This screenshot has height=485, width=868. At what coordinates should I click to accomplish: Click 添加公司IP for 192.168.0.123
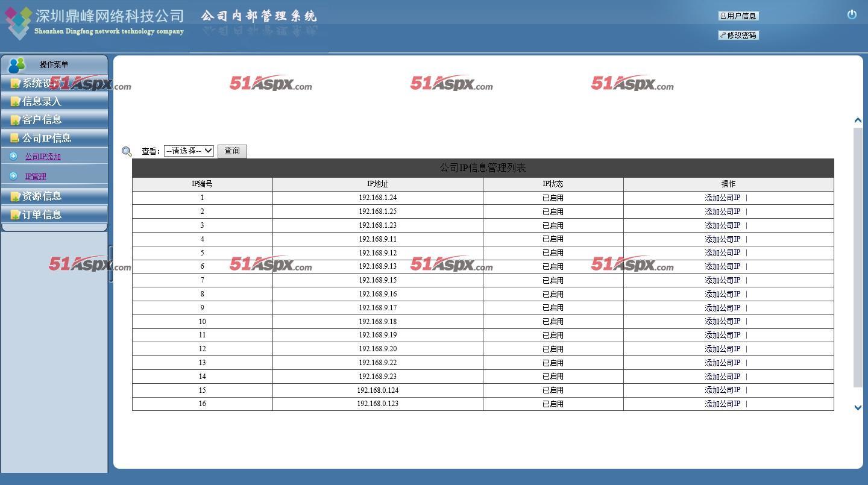[723, 404]
